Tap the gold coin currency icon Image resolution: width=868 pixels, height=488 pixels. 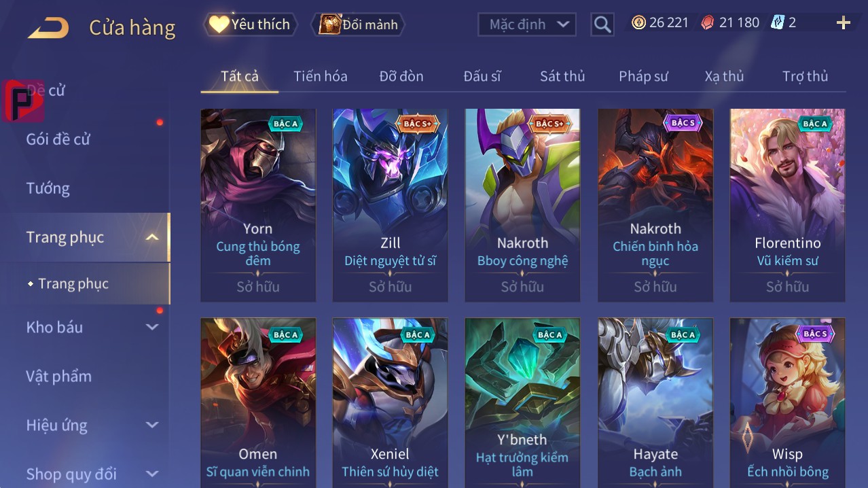click(x=638, y=22)
